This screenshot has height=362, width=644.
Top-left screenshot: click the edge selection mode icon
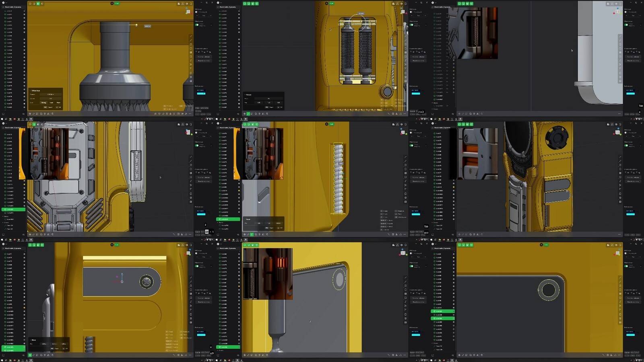34,4
